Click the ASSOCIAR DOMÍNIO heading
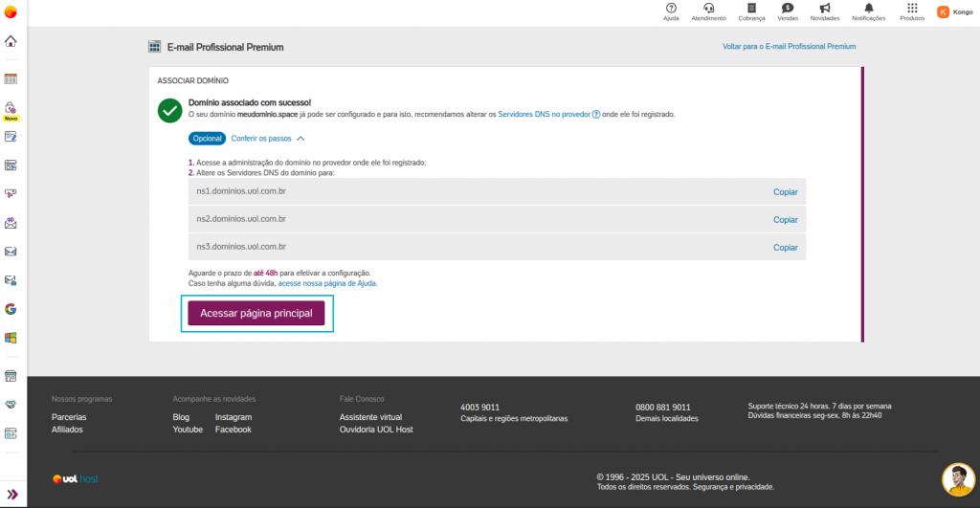 pos(193,80)
